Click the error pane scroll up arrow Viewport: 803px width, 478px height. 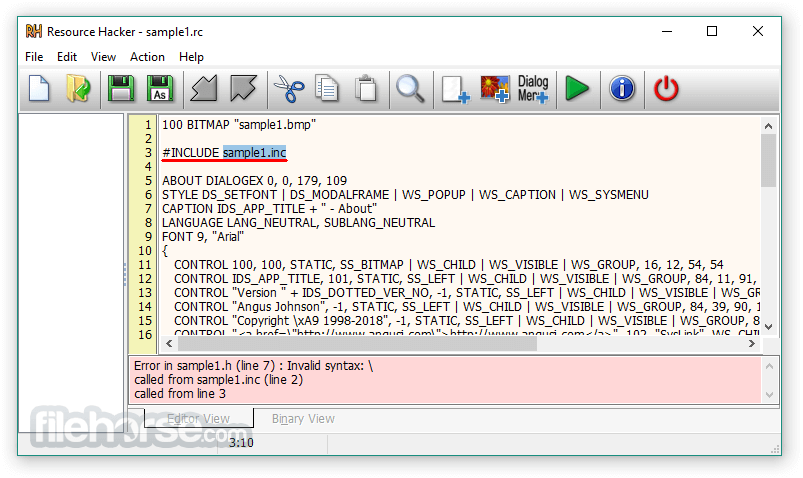click(769, 366)
